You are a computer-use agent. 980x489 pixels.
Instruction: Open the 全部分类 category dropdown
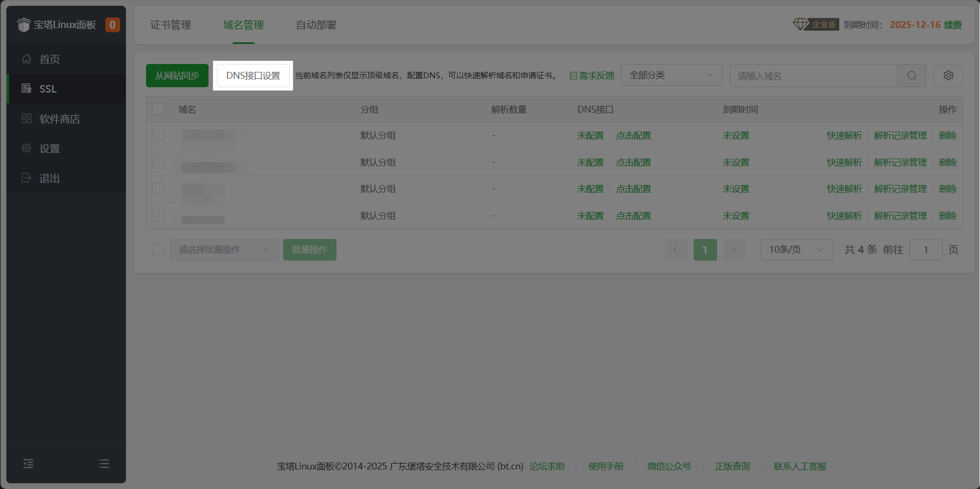[671, 75]
